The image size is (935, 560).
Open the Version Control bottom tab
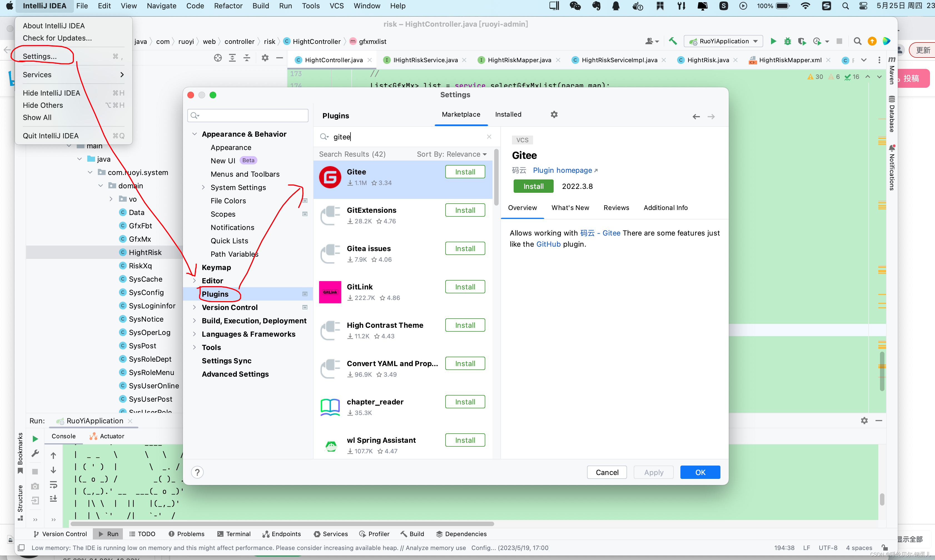tap(60, 534)
